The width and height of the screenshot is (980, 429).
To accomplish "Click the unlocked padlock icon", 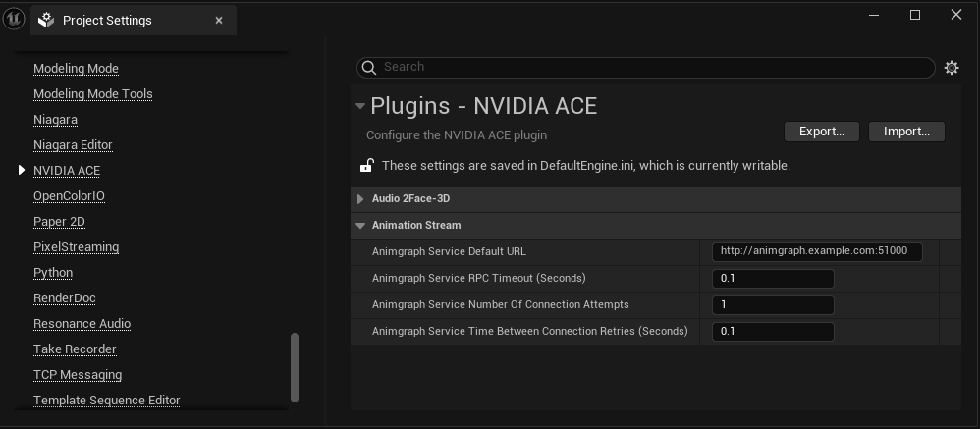I will coord(366,166).
